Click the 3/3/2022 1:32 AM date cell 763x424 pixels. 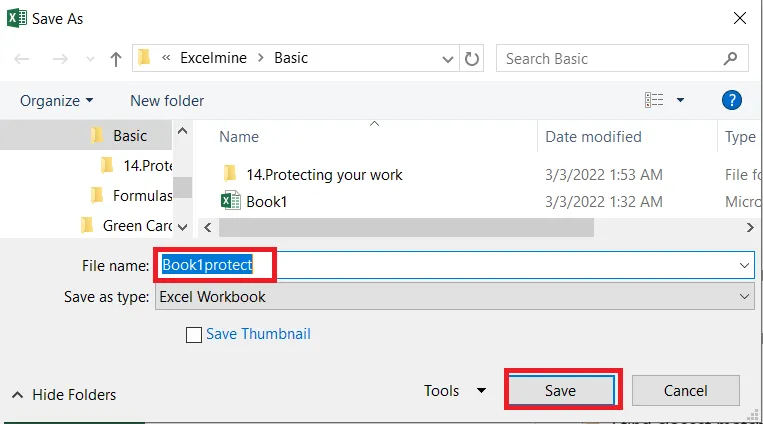coord(604,202)
